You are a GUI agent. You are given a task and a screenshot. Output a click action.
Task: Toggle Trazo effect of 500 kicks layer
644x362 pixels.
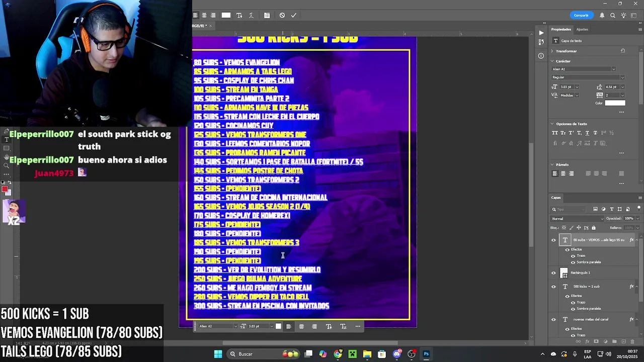click(x=573, y=302)
